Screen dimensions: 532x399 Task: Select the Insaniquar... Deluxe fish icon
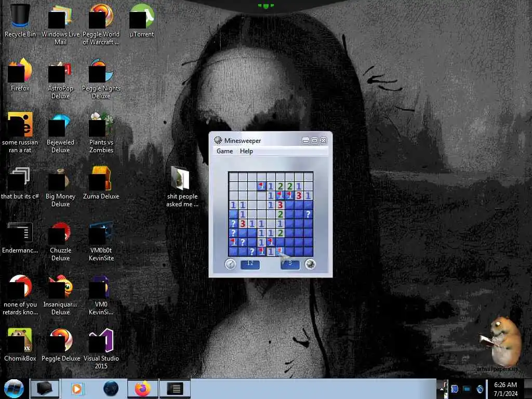pyautogui.click(x=60, y=295)
